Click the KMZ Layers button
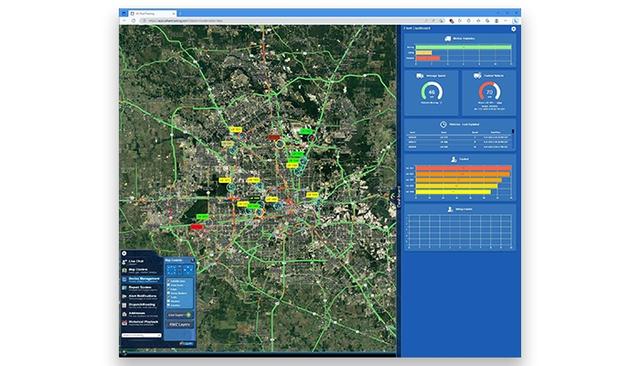This screenshot has width=640, height=366. (180, 325)
